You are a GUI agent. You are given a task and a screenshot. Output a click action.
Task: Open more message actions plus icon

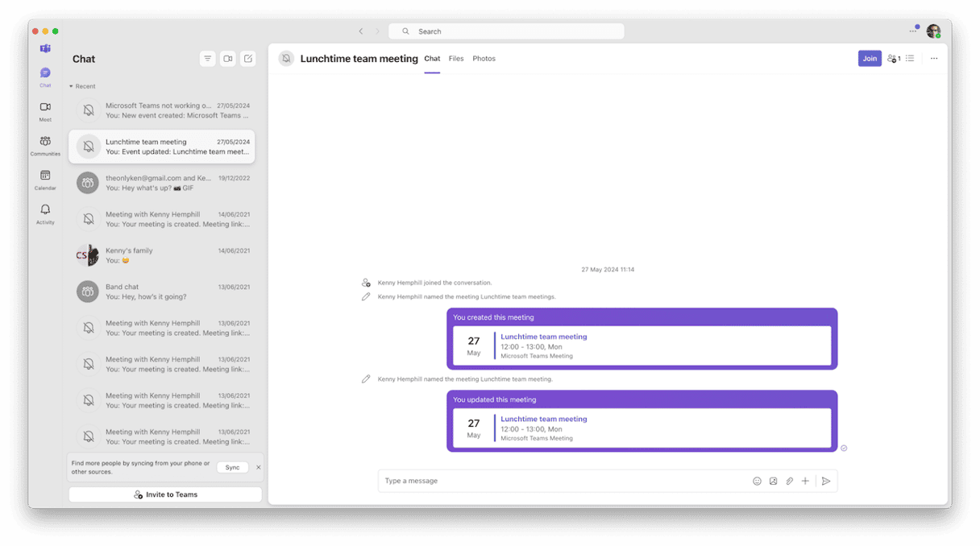click(805, 481)
